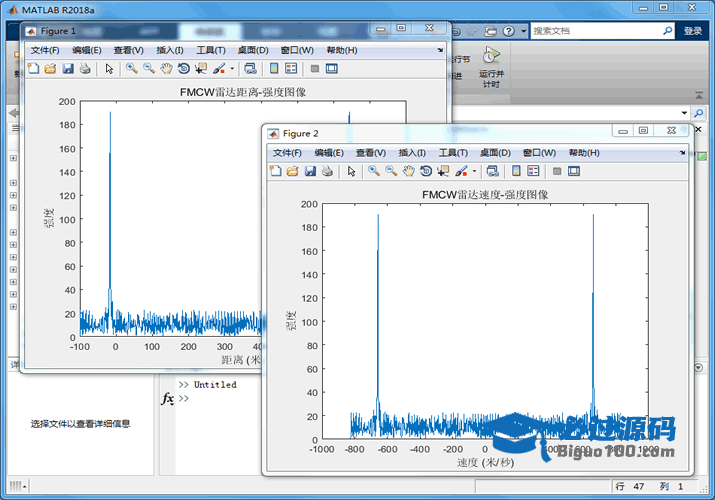Screen dimensions: 715x500
Task: Insert Colorbar icon in Figure 1 toolbar
Action: 274,69
